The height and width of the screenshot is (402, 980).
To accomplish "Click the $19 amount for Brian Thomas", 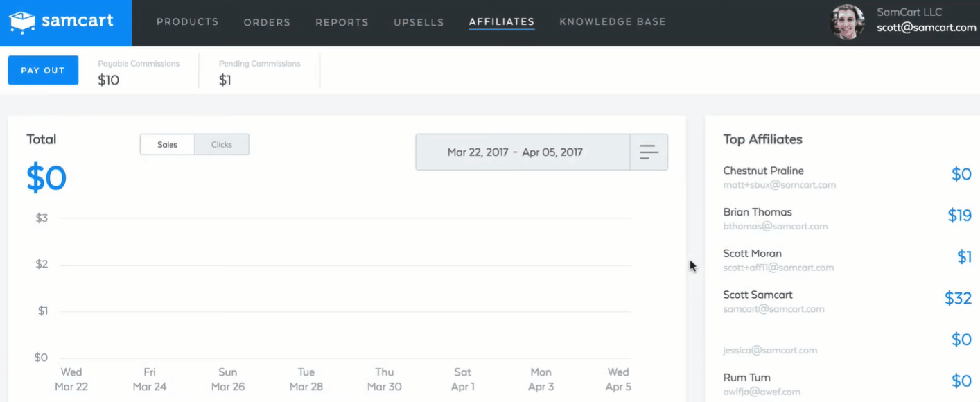I will click(960, 216).
